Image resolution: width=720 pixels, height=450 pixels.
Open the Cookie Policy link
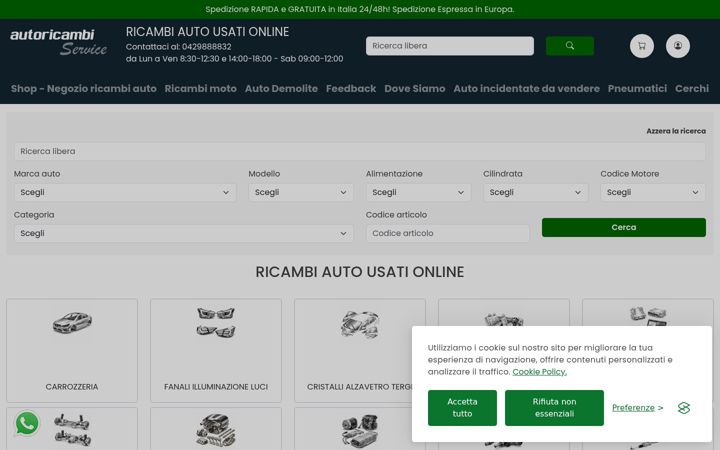[x=540, y=372]
